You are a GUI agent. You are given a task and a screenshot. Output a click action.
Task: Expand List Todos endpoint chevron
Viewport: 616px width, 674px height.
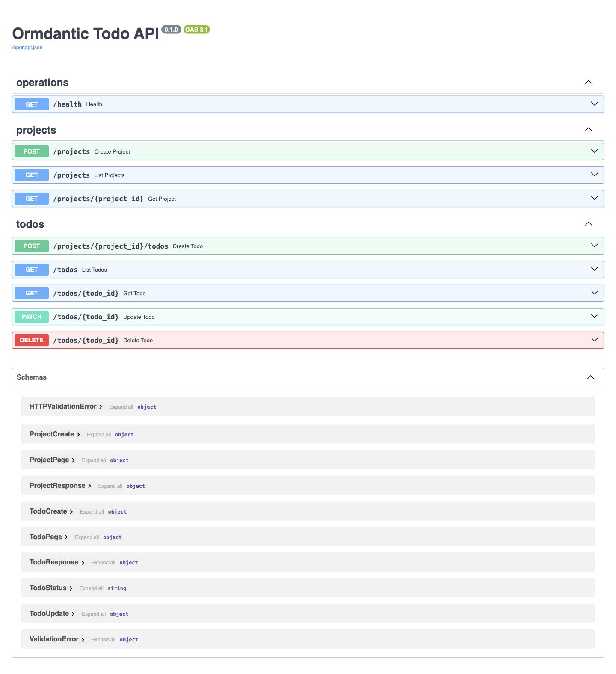[x=595, y=269]
